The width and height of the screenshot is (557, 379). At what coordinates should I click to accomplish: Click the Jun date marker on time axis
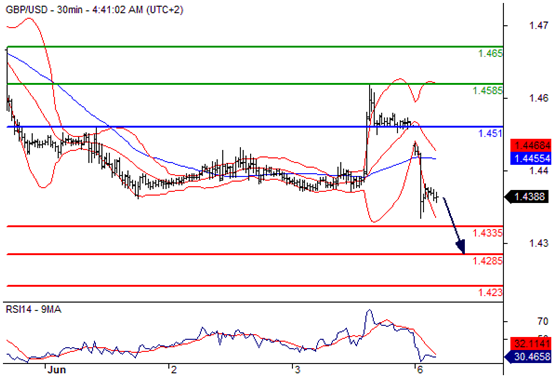tap(57, 370)
